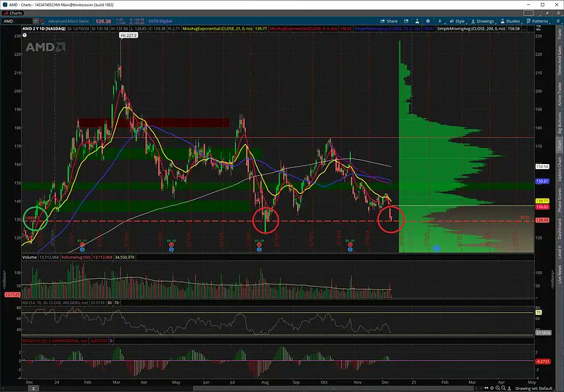This screenshot has height=392, width=564.
Task: Click the 139.77 yellow price axis label
Action: click(x=542, y=201)
